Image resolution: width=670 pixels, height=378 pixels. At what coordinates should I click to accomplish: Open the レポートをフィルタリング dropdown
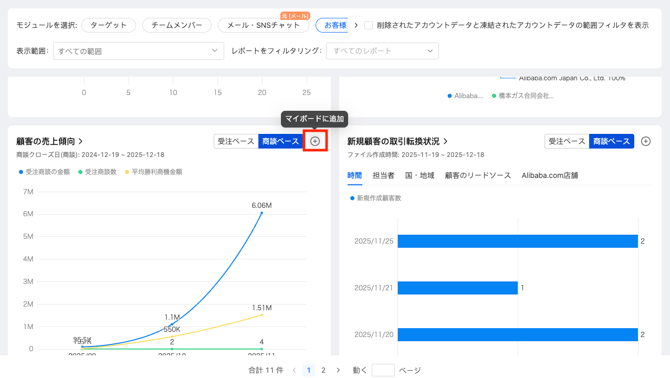point(382,51)
